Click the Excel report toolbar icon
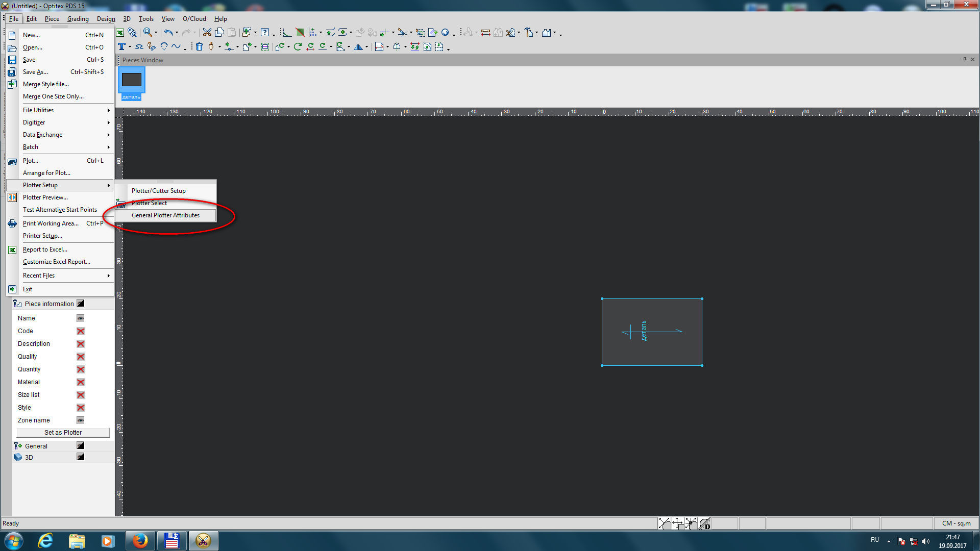Image resolution: width=980 pixels, height=551 pixels. 120,33
